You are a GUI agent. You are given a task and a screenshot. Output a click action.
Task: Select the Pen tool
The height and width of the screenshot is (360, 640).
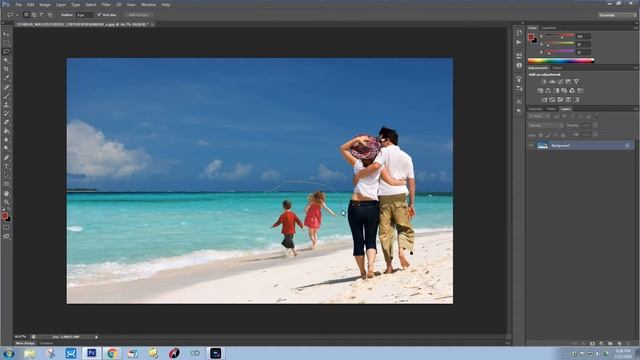click(6, 158)
